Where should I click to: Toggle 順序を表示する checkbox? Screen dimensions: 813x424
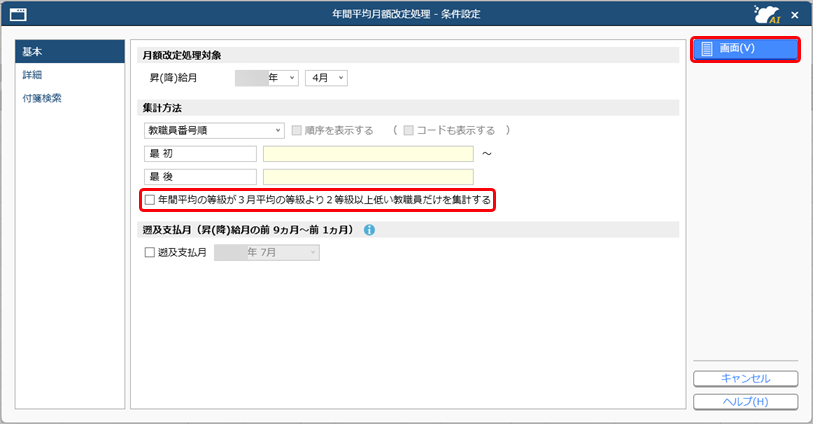297,130
